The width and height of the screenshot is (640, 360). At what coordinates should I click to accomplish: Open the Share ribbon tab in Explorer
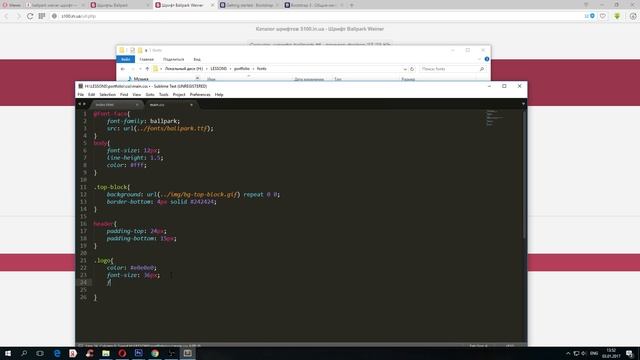coord(173,60)
